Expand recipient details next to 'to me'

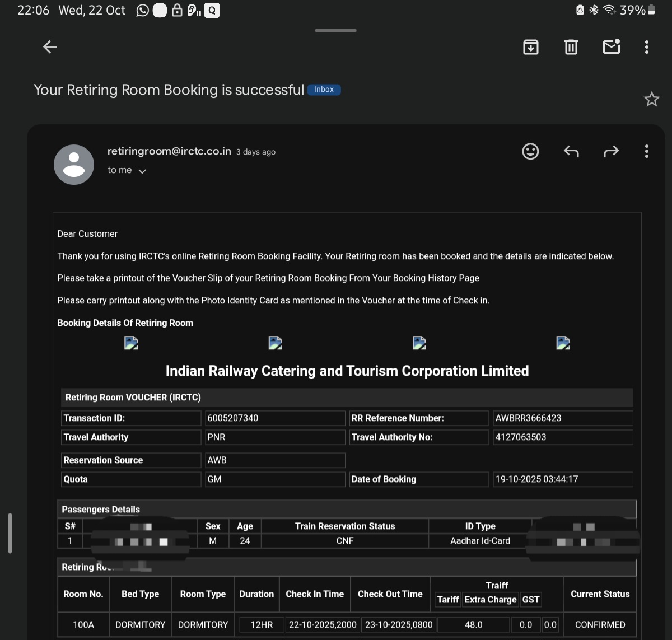point(142,171)
